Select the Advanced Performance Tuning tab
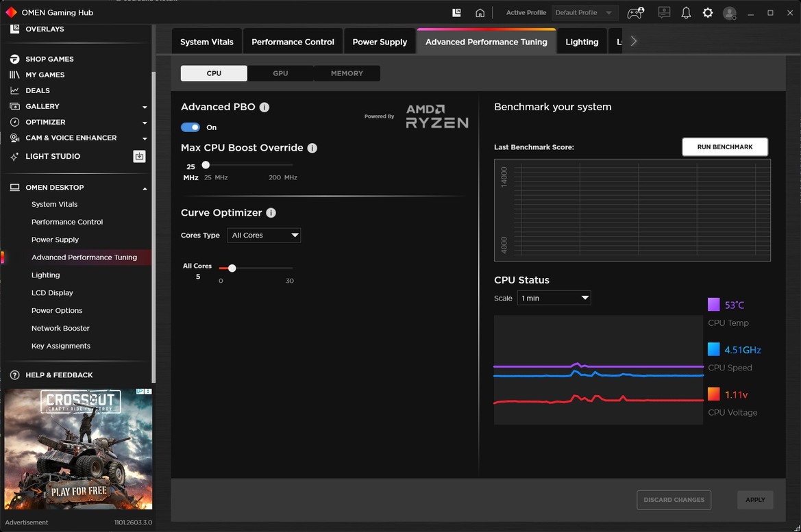The height and width of the screenshot is (532, 801). tap(486, 42)
